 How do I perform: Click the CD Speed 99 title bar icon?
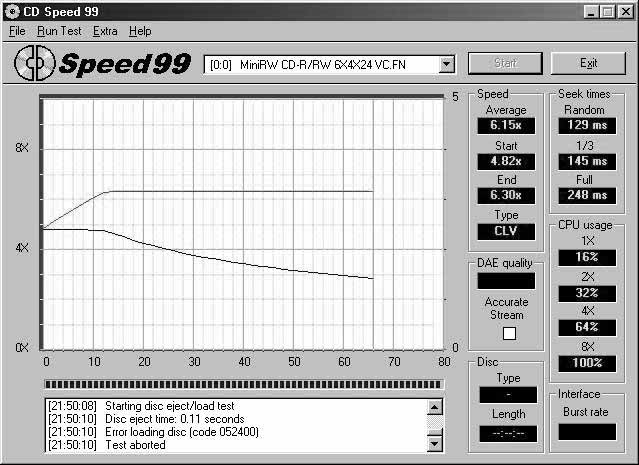(12, 12)
